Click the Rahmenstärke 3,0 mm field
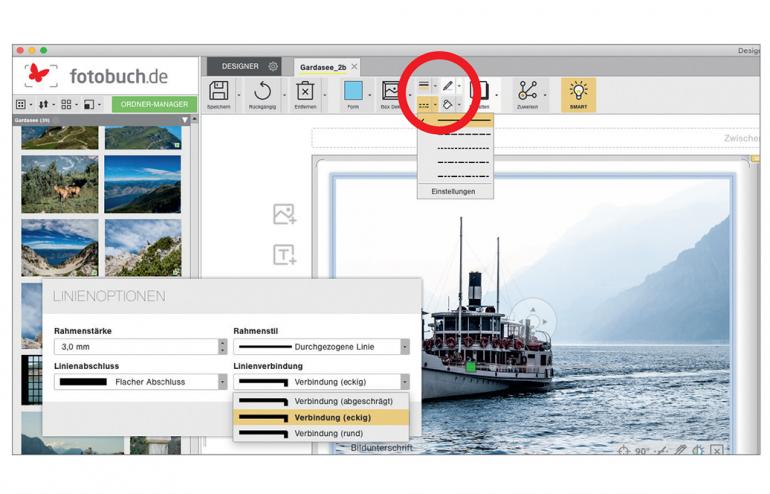The width and height of the screenshot is (770, 494). pyautogui.click(x=136, y=347)
